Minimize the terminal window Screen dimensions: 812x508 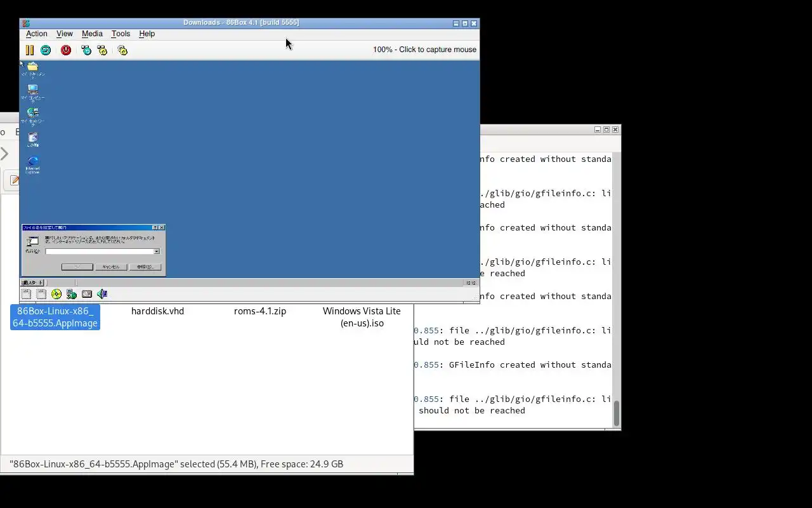tap(598, 130)
